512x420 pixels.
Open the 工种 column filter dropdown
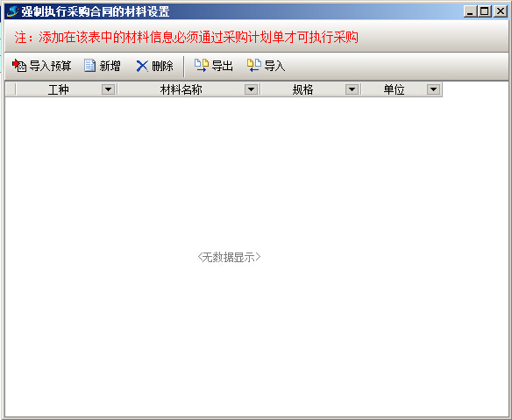pyautogui.click(x=108, y=89)
